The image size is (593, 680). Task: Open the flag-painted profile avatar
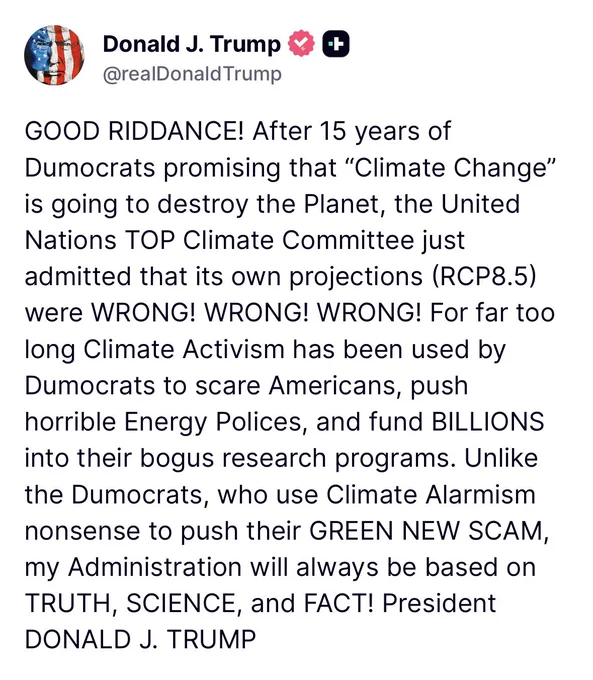click(x=54, y=55)
